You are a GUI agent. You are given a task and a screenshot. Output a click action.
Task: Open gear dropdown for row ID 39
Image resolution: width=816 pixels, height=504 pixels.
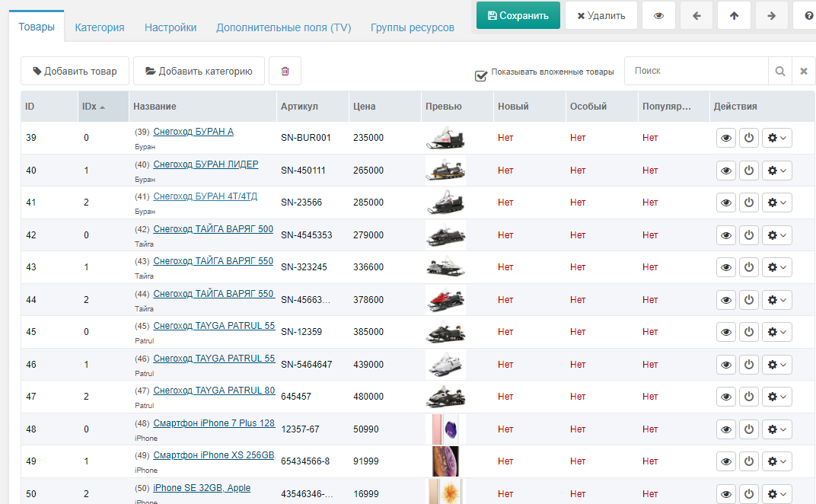tap(777, 138)
